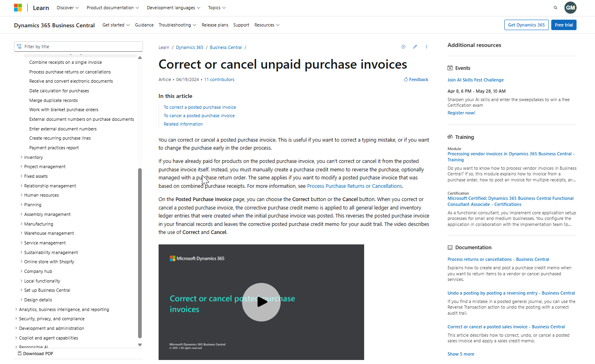Open Process Purchase Returns or Cancellations link
Viewport: 595px width, 364px height.
coord(355,186)
